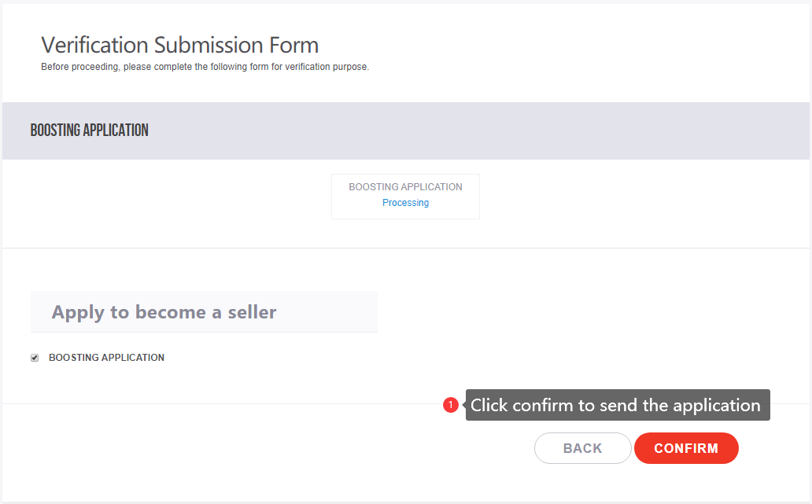The image size is (812, 504).
Task: Click the red step 1 badge
Action: click(451, 405)
